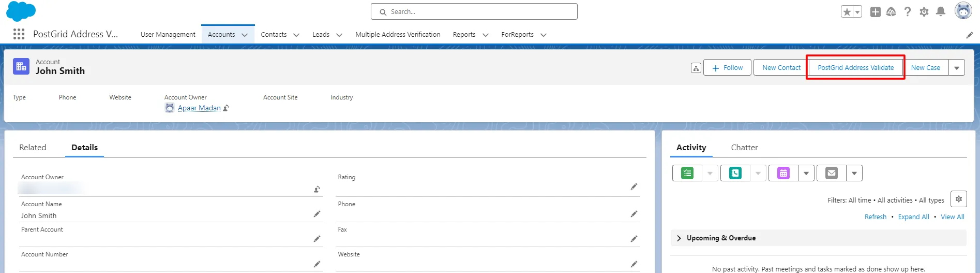Click the New Event calendar icon
This screenshot has height=273, width=980.
coord(783,173)
